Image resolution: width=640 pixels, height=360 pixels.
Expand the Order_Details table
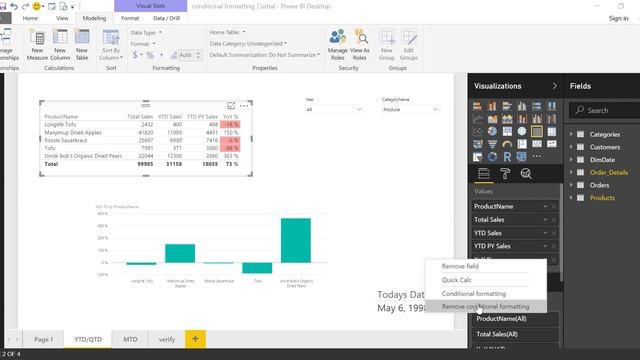pos(571,172)
